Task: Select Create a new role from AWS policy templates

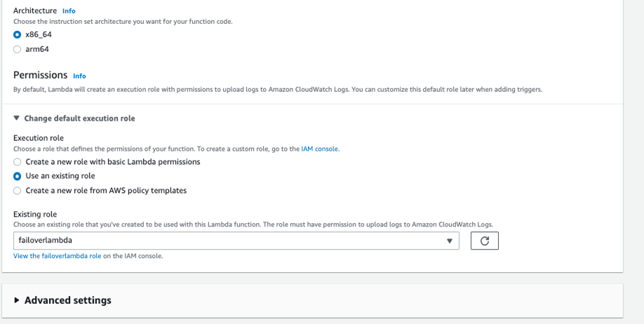Action: 18,191
